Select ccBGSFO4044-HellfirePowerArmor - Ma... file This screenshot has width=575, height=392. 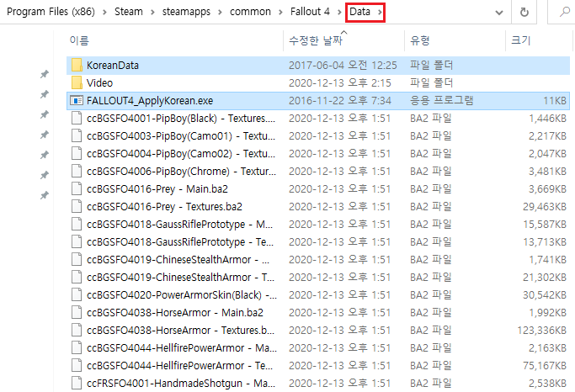182,348
